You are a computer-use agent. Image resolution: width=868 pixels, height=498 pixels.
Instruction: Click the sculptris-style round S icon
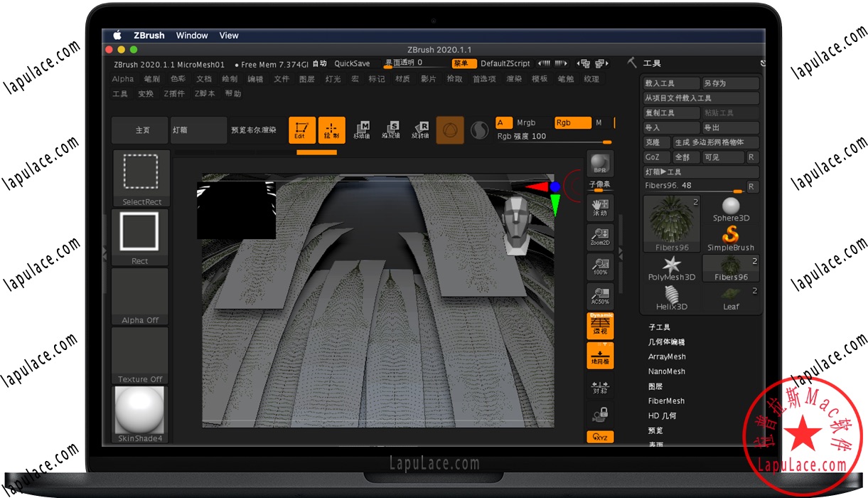(x=479, y=130)
